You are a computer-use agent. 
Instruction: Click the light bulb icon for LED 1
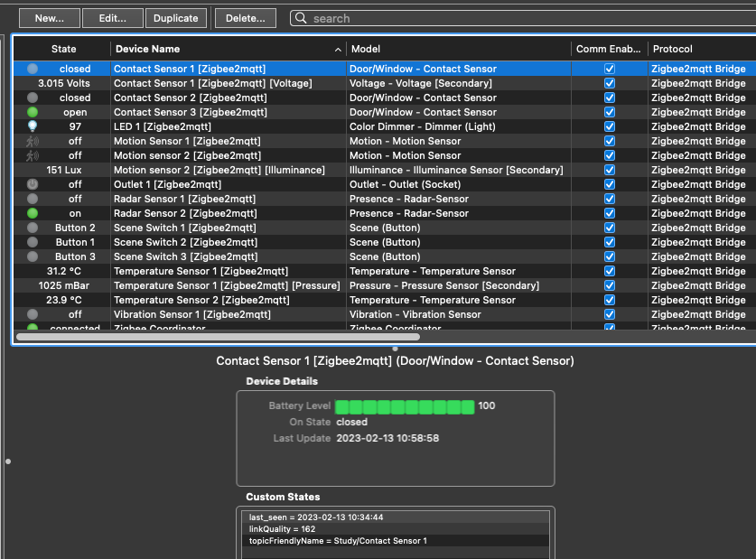(x=33, y=126)
